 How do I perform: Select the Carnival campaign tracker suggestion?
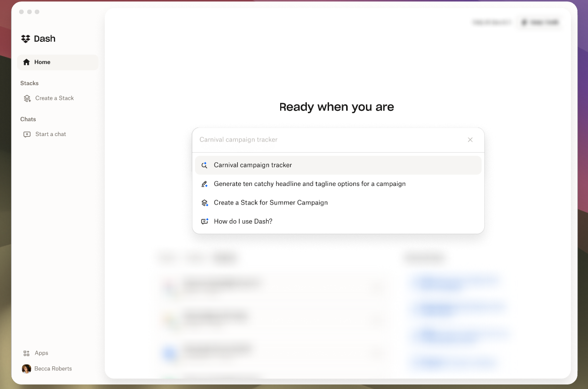[x=253, y=165]
